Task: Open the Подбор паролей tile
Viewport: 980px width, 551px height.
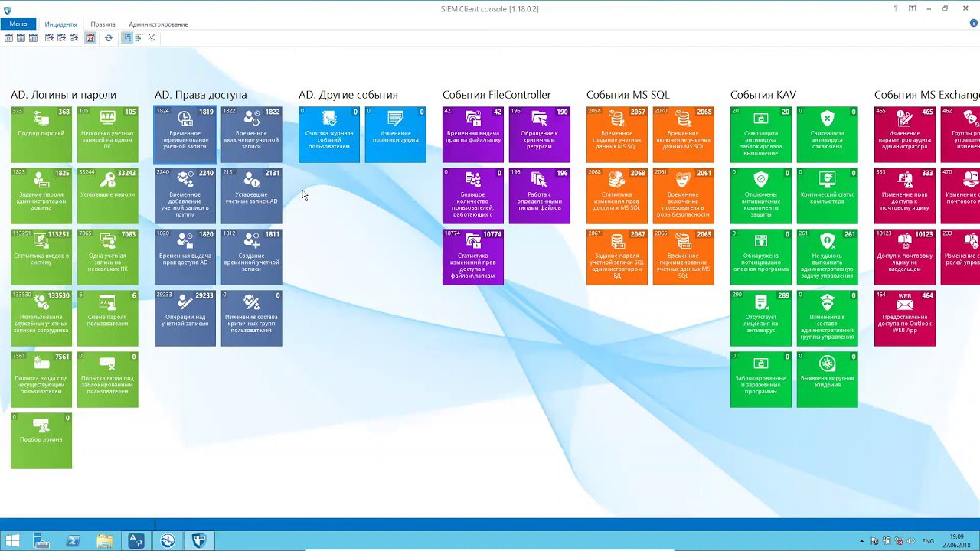Action: pos(41,135)
